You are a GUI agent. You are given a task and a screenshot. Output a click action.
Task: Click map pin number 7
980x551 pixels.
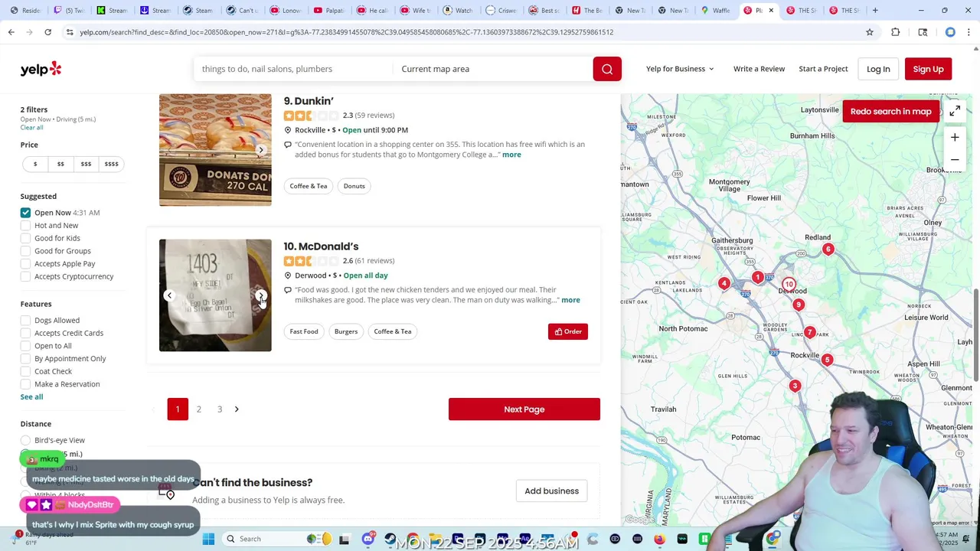tap(809, 333)
